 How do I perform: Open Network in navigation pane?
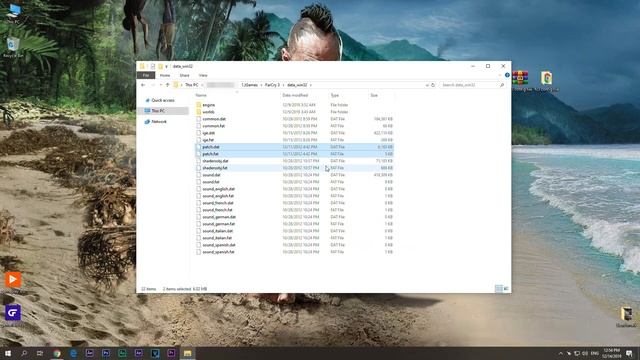click(159, 122)
